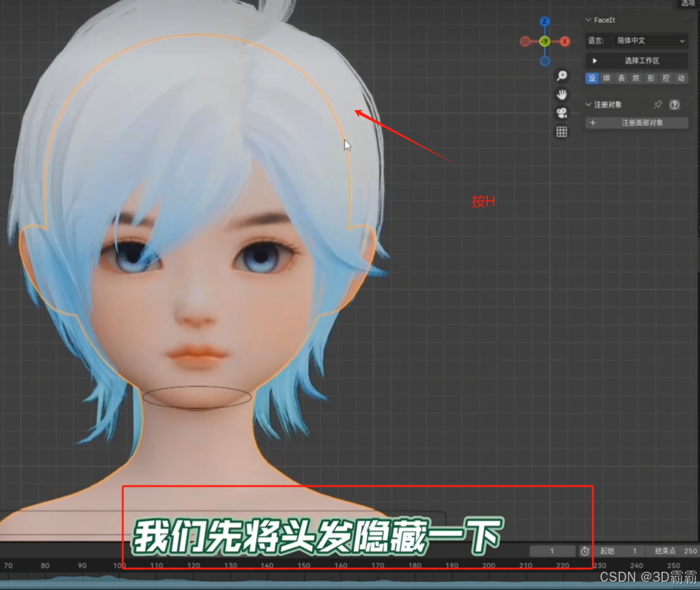Click the 结束点 end frame field
Viewport: 700px width, 590px height.
coord(673,551)
